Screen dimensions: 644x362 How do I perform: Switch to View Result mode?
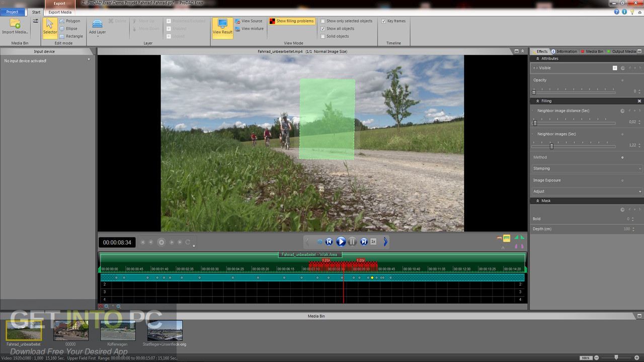222,28
